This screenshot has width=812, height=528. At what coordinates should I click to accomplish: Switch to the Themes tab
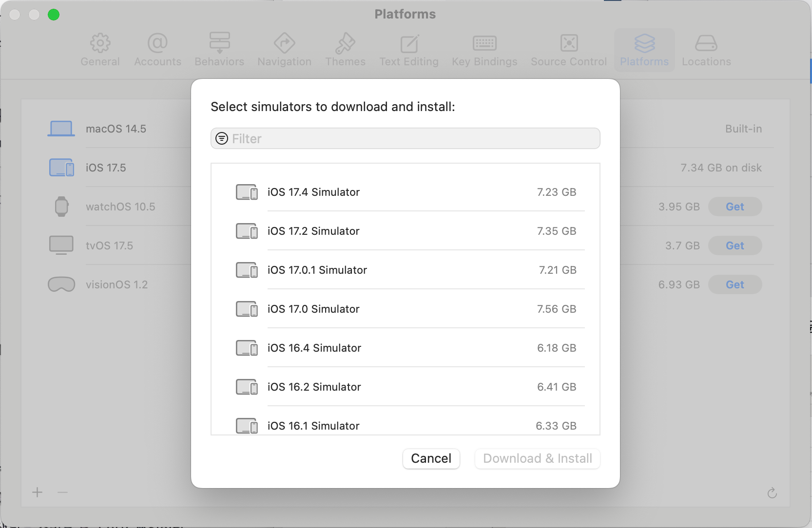click(345, 50)
